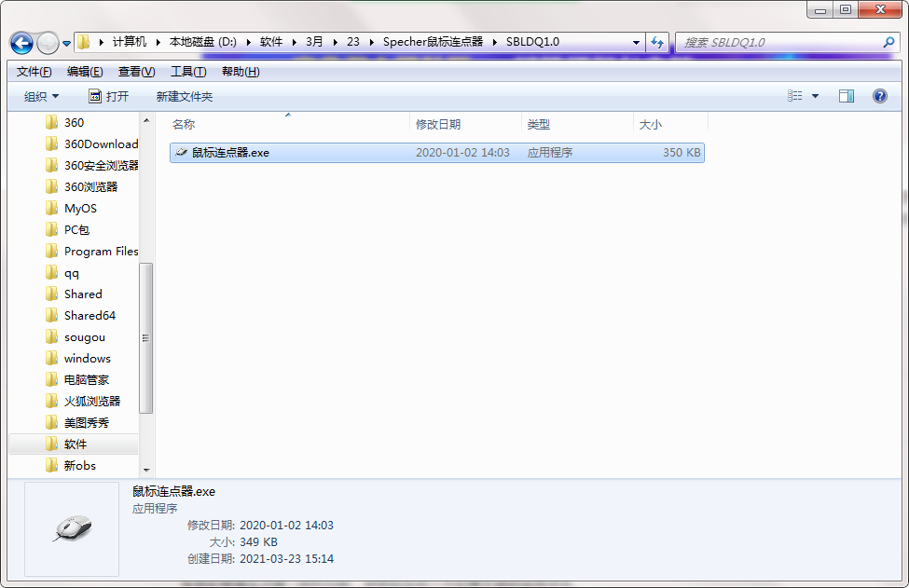Open the 文件(F) menu
Screen dimensions: 909x588
(34, 72)
